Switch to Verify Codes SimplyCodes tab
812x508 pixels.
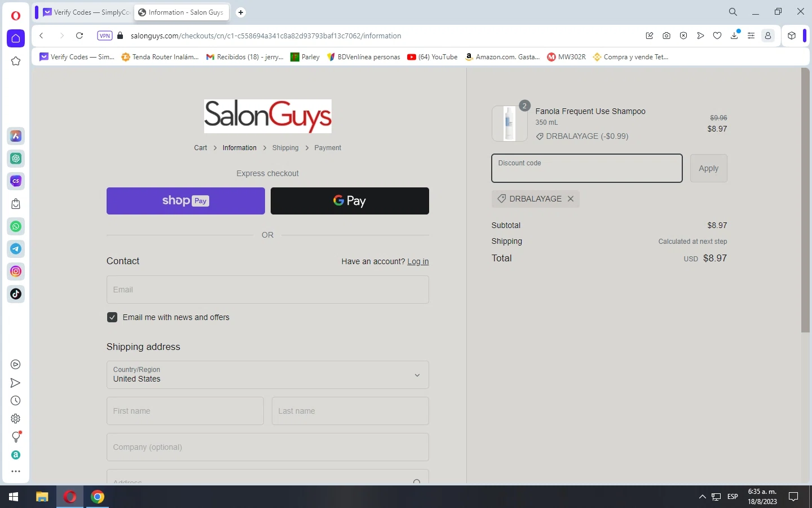point(86,12)
